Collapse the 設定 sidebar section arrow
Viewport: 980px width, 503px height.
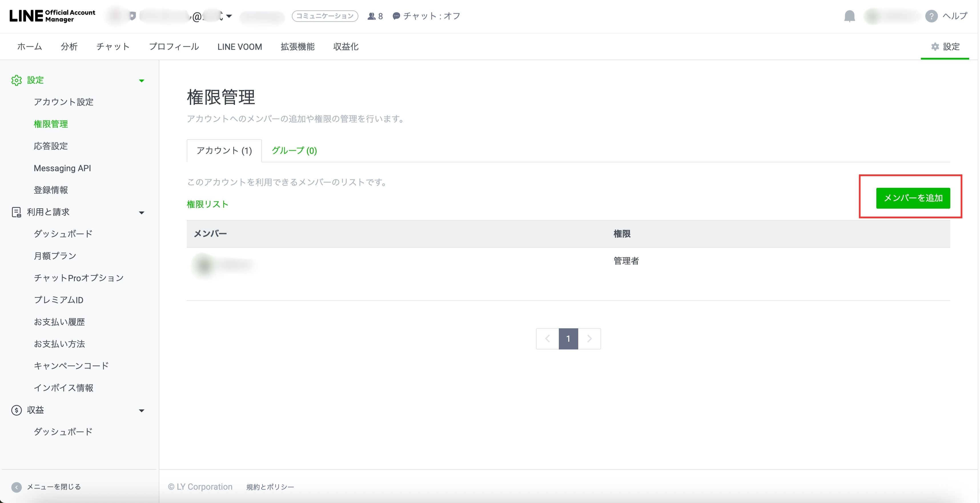[x=142, y=81]
